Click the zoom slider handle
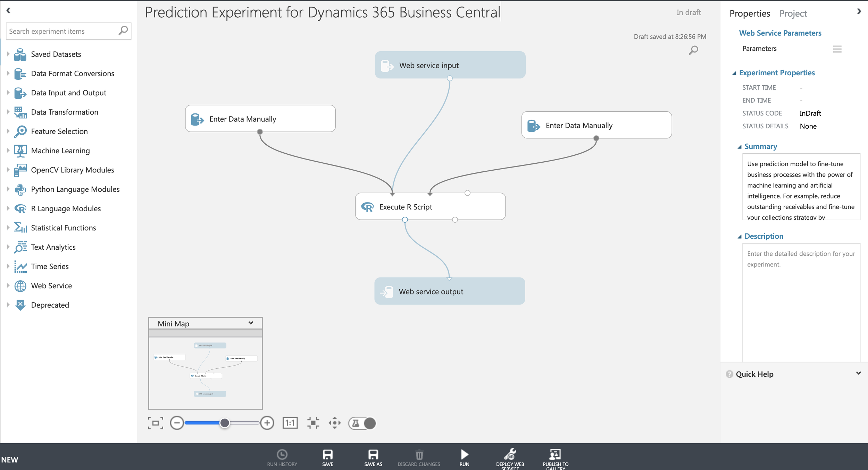Image resolution: width=868 pixels, height=470 pixels. pos(225,423)
